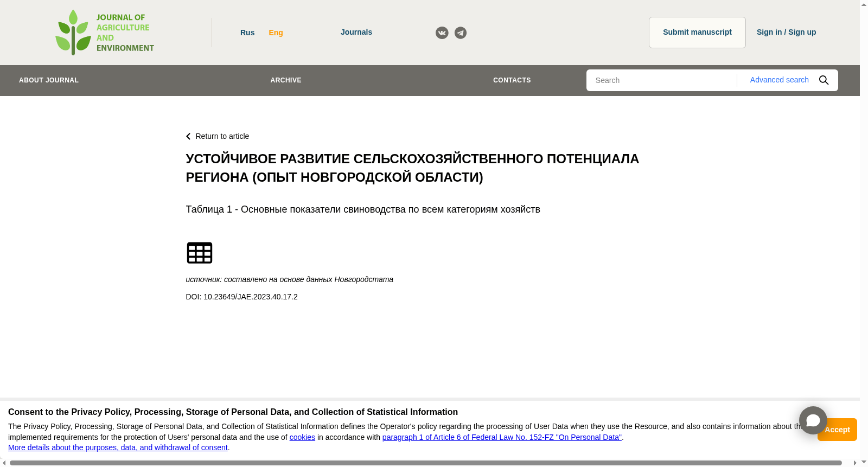Switch language to Eng

(x=276, y=33)
